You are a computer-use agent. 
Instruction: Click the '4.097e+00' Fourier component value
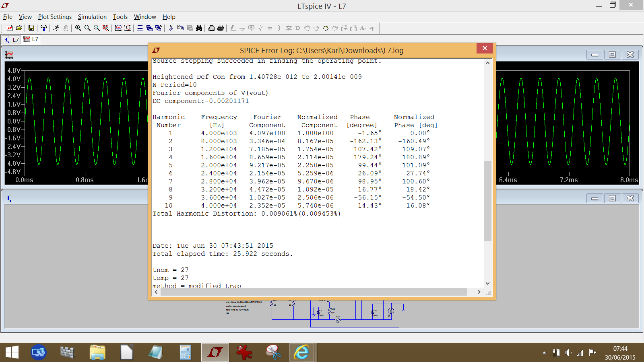coord(267,133)
